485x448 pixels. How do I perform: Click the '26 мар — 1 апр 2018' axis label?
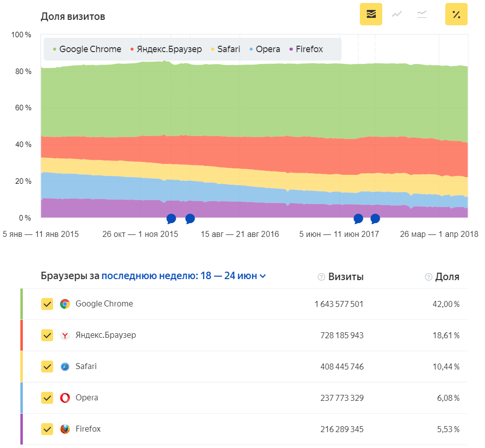tap(439, 234)
